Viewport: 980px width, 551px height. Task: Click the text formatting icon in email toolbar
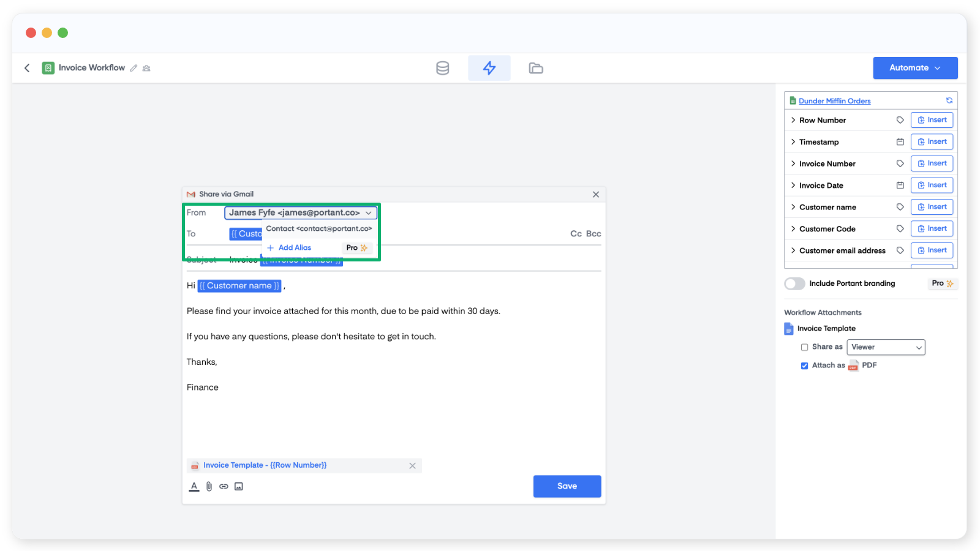click(194, 487)
